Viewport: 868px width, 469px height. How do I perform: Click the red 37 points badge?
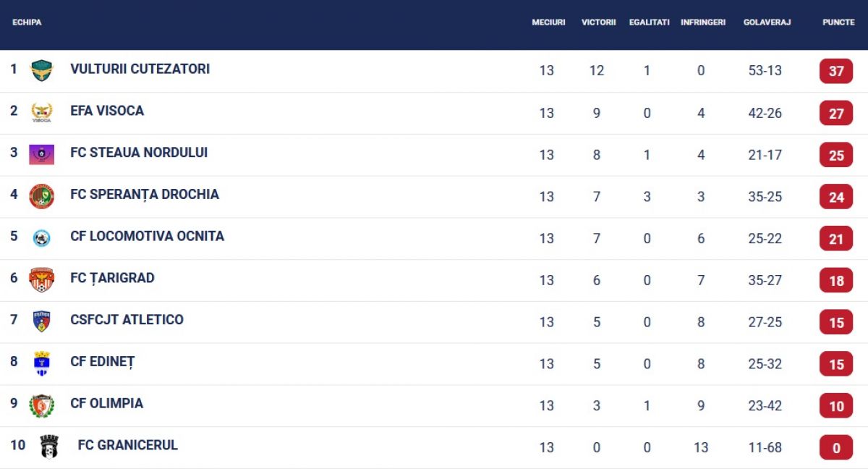(836, 72)
